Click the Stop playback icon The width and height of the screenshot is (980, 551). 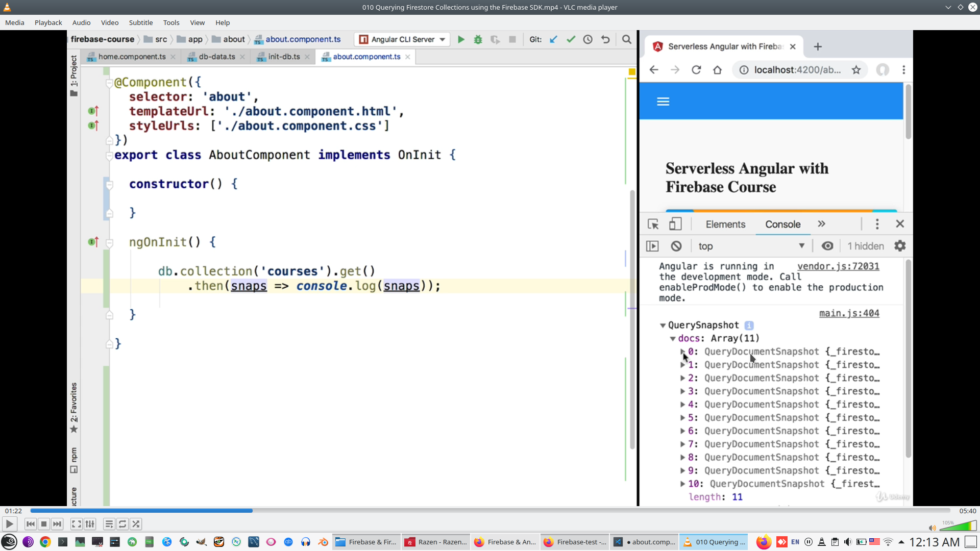tap(44, 524)
